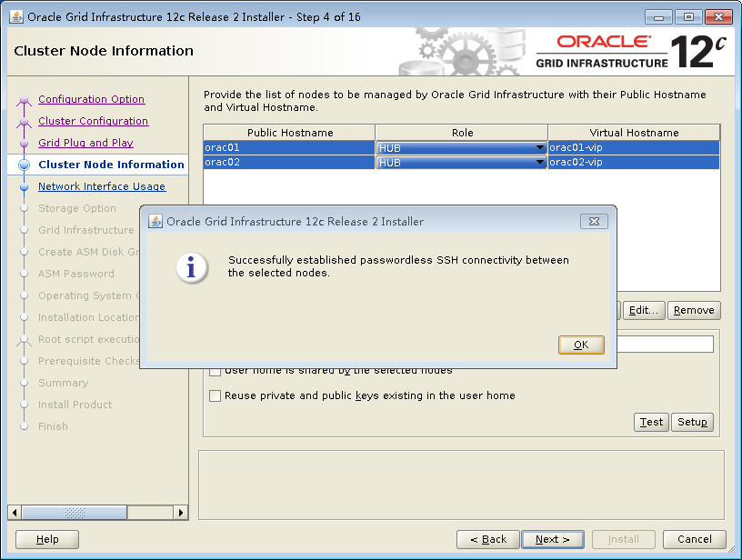Click the Setup SSH button
Image resolution: width=742 pixels, height=560 pixels.
tap(692, 422)
